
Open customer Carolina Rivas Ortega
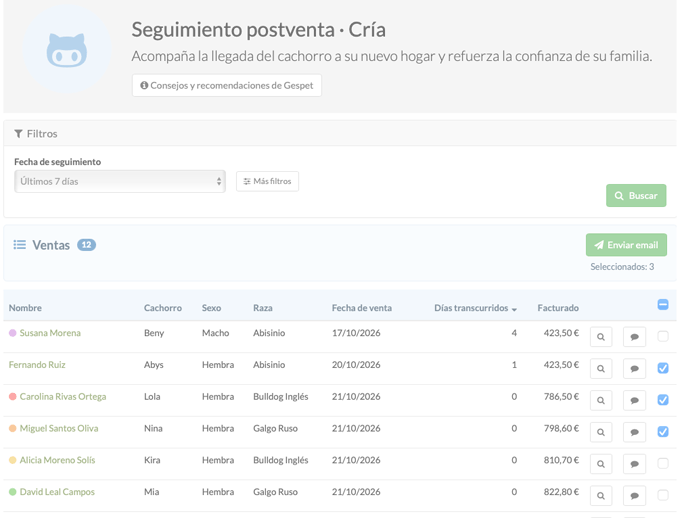pyautogui.click(x=63, y=396)
